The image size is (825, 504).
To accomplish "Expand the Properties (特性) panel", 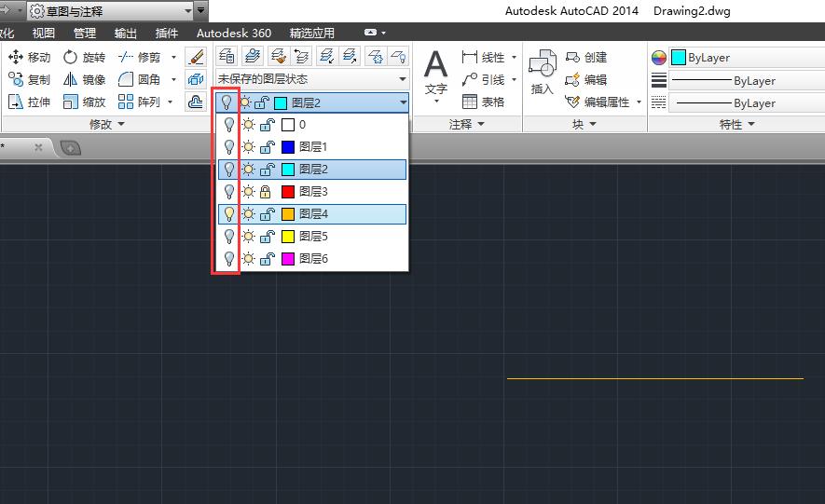I will (x=737, y=124).
